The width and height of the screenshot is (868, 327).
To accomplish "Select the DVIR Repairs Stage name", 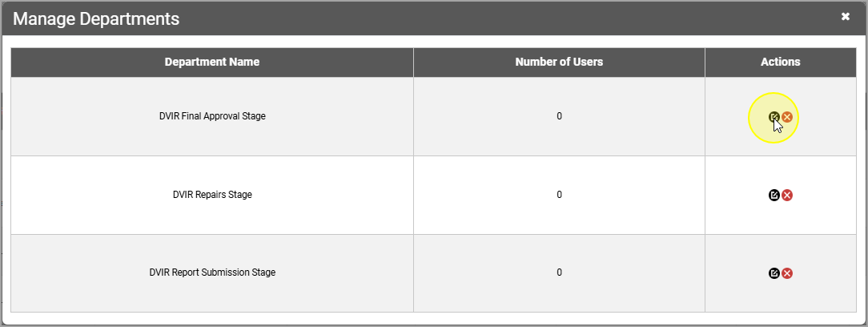I will pos(212,195).
